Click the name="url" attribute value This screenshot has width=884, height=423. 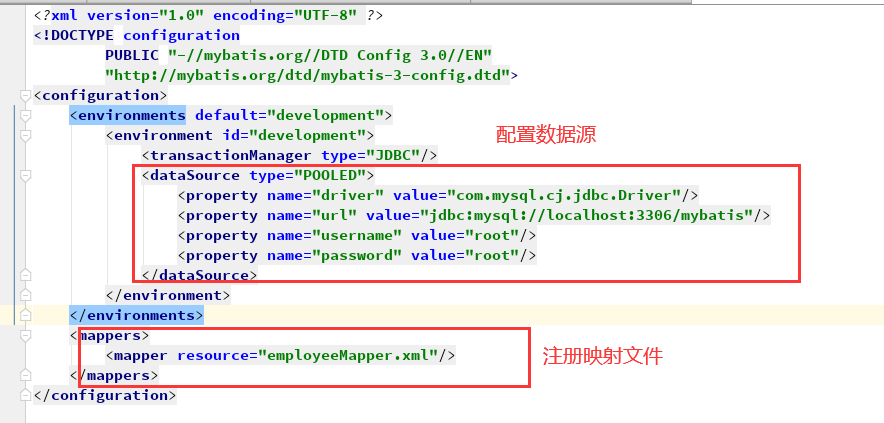pos(334,215)
